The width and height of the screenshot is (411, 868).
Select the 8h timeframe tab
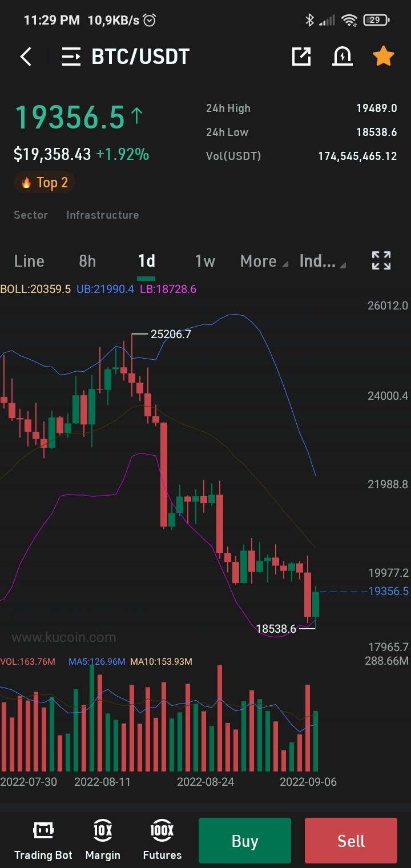(87, 261)
